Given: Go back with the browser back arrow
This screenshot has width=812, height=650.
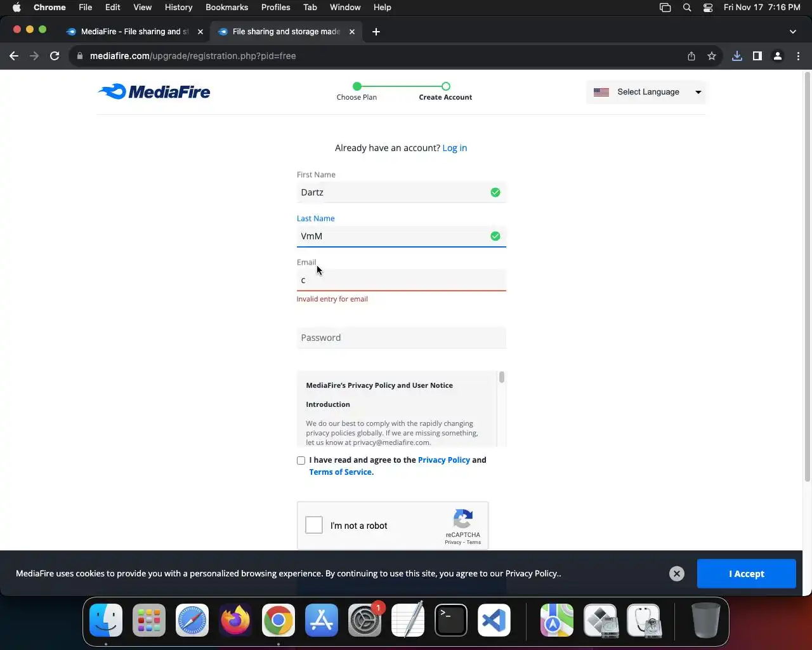Looking at the screenshot, I should [x=14, y=56].
